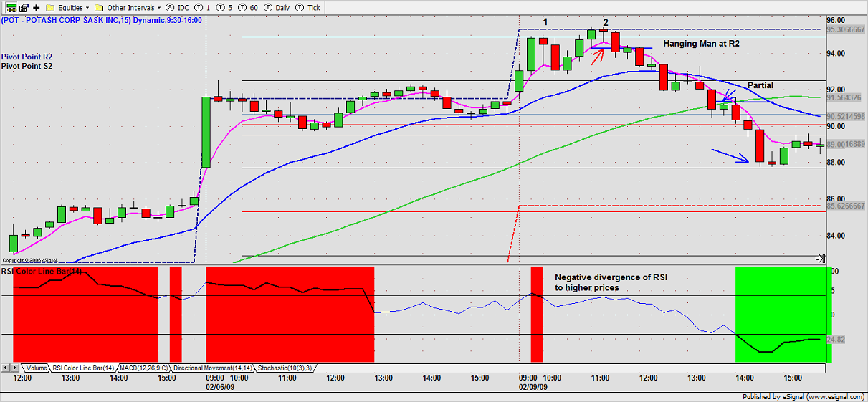Image resolution: width=868 pixels, height=402 pixels.
Task: Click the 84.00 price scale label
Action: tap(837, 236)
